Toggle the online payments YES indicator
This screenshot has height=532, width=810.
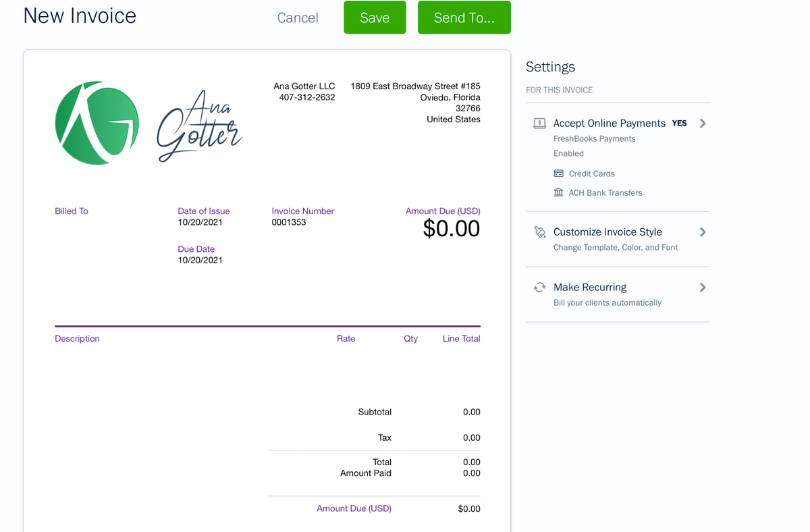[x=679, y=124]
